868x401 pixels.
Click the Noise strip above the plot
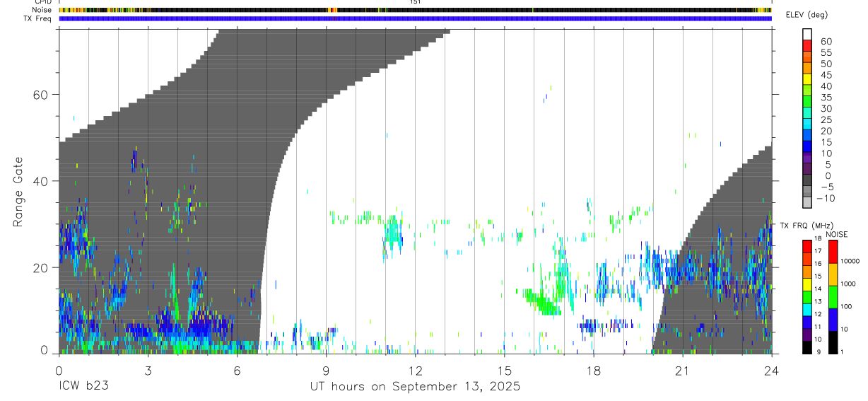pyautogui.click(x=415, y=11)
